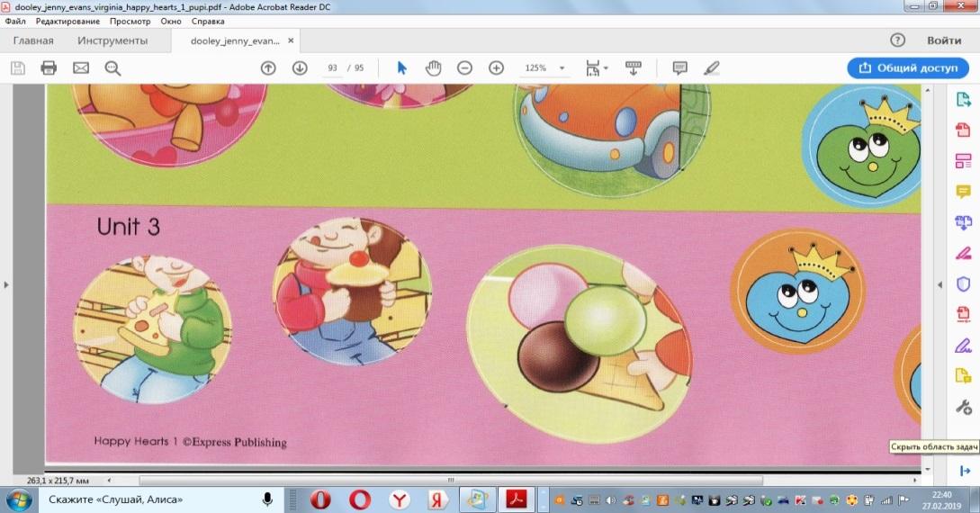Click Alice voice search microphone icon
Image resolution: width=980 pixels, height=513 pixels.
pos(267,499)
